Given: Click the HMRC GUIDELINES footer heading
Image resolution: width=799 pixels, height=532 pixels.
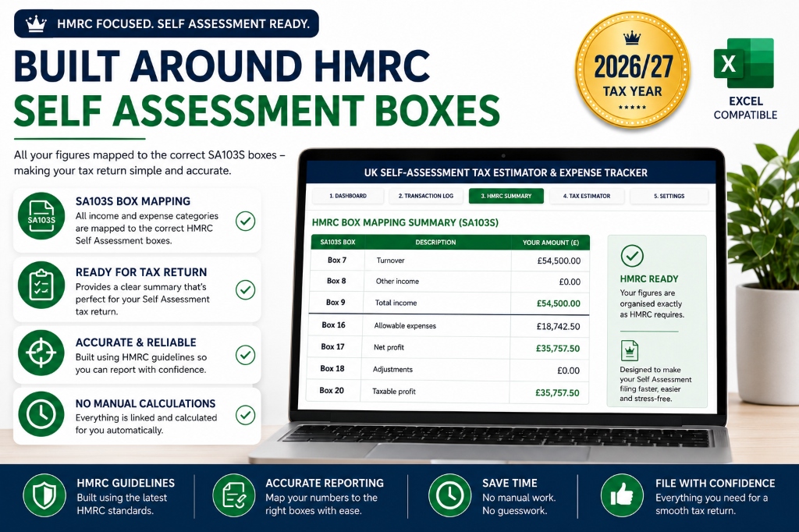Looking at the screenshot, I should point(126,483).
